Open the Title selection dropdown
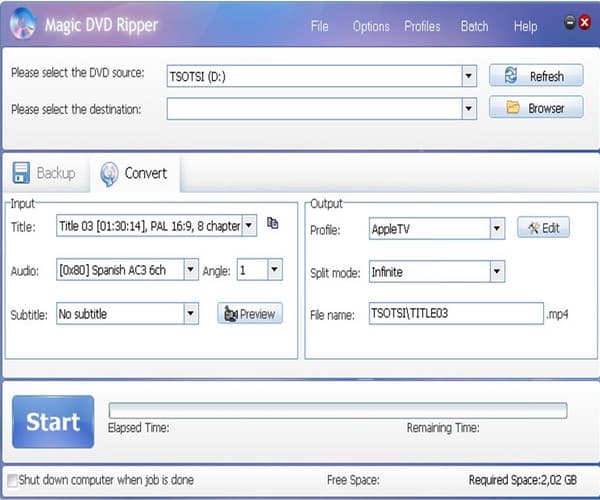The height and width of the screenshot is (500, 600). coord(249,225)
